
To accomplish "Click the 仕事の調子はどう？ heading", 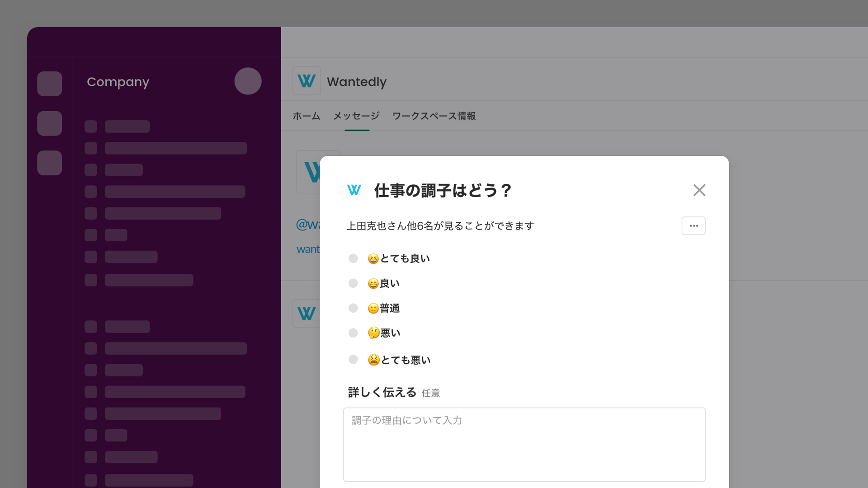I will (443, 190).
